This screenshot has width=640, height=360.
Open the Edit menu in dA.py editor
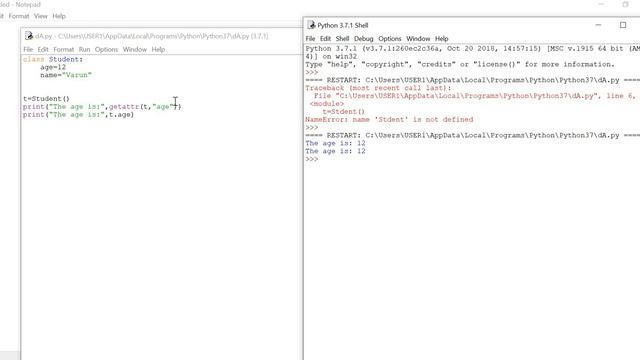click(x=43, y=49)
